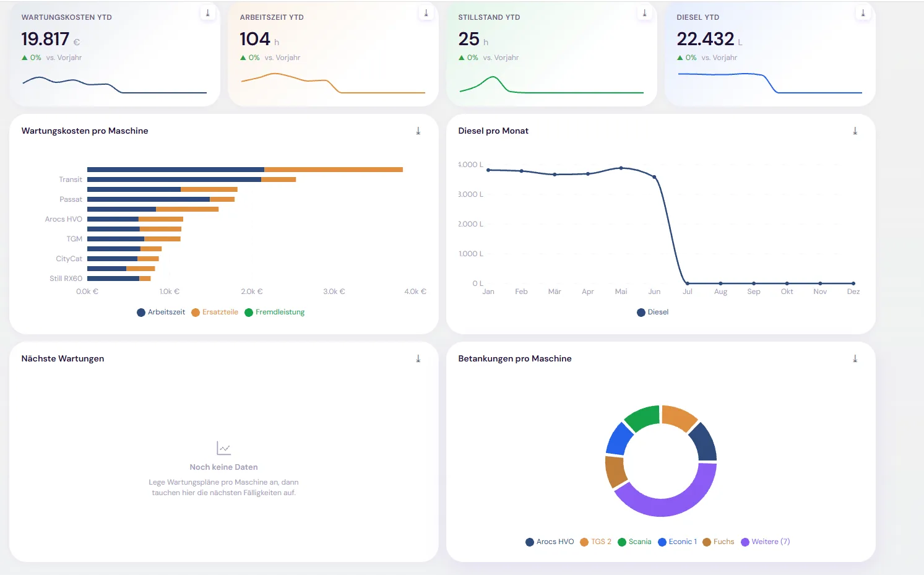
Task: Download the Wartungskosten YTD card
Action: (x=207, y=13)
